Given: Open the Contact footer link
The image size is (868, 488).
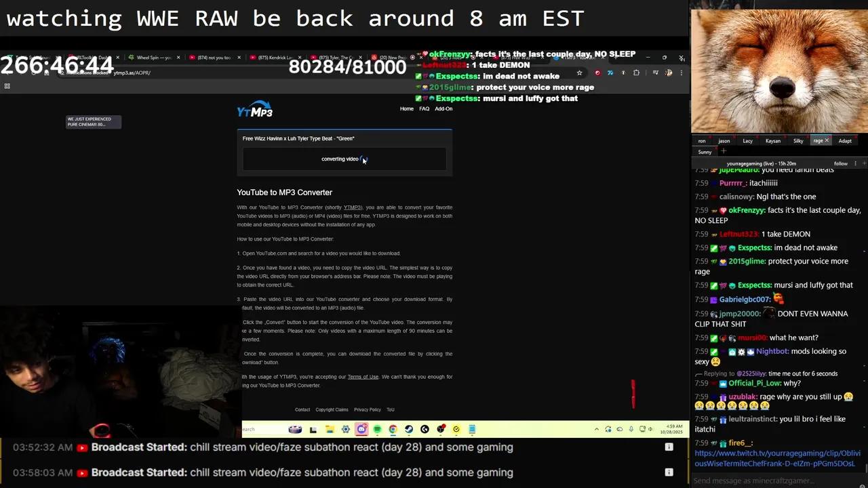Looking at the screenshot, I should click(x=302, y=409).
